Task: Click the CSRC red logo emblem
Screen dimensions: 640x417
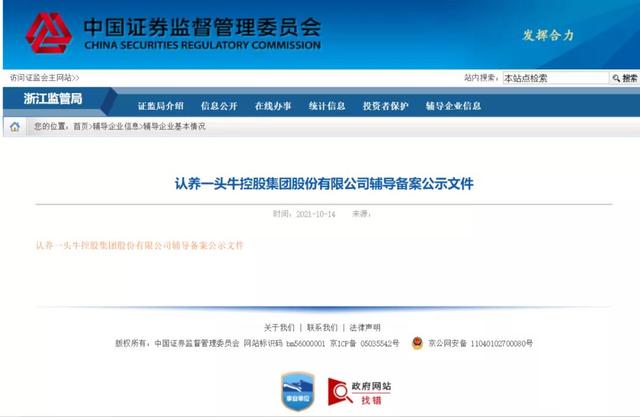Action: click(48, 33)
